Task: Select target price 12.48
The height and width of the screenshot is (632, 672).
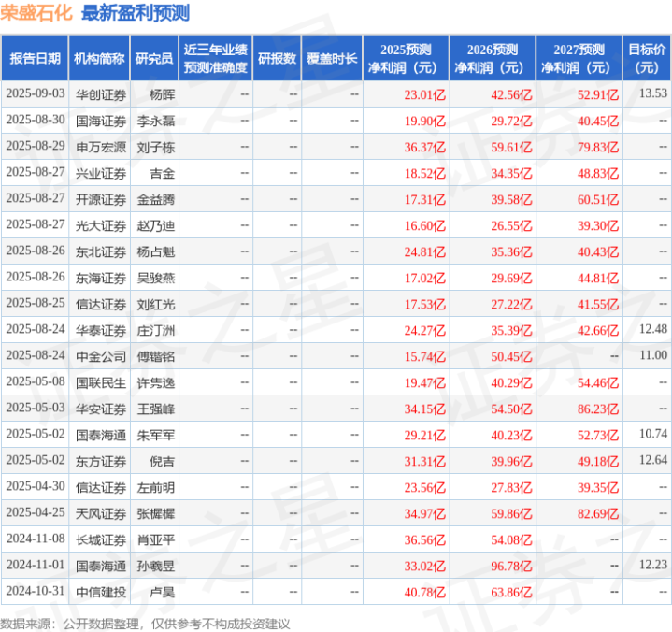Action: [x=653, y=329]
